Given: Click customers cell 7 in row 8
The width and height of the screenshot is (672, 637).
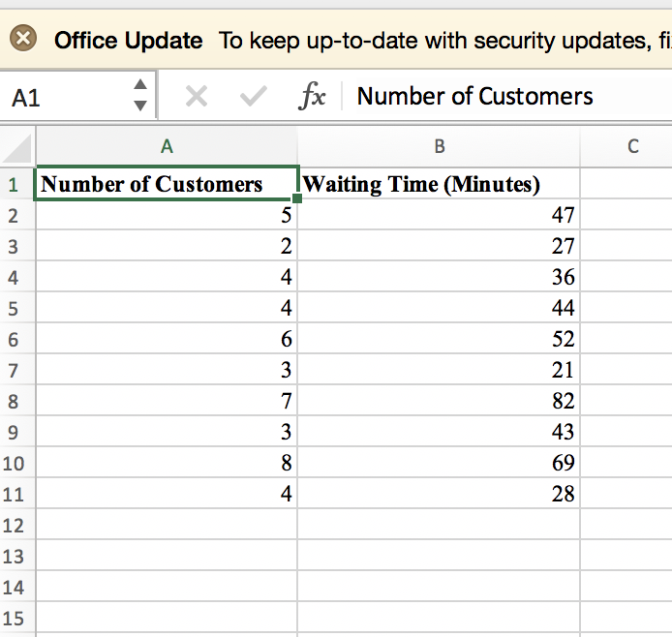Looking at the screenshot, I should tap(167, 401).
